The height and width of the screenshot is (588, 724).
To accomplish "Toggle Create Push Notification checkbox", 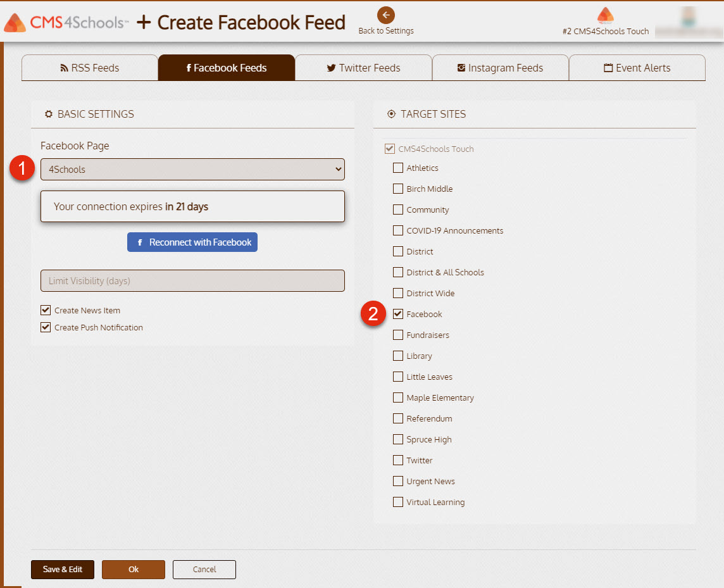I will (x=46, y=327).
